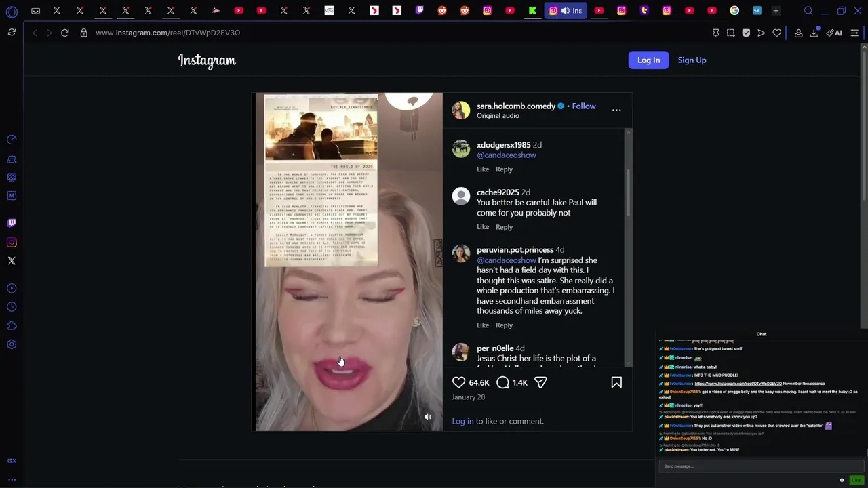Image resolution: width=868 pixels, height=488 pixels.
Task: Switch to the Kick tab
Action: [532, 11]
